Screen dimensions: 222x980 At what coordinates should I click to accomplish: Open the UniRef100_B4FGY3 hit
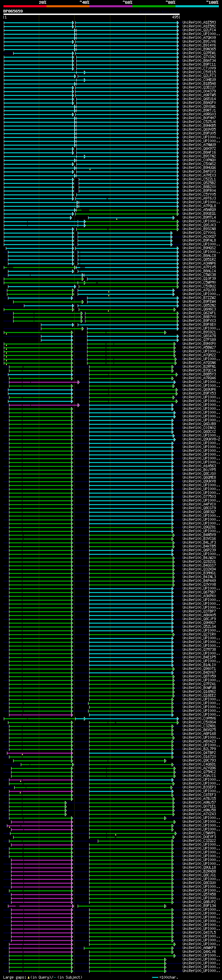pyautogui.click(x=199, y=172)
